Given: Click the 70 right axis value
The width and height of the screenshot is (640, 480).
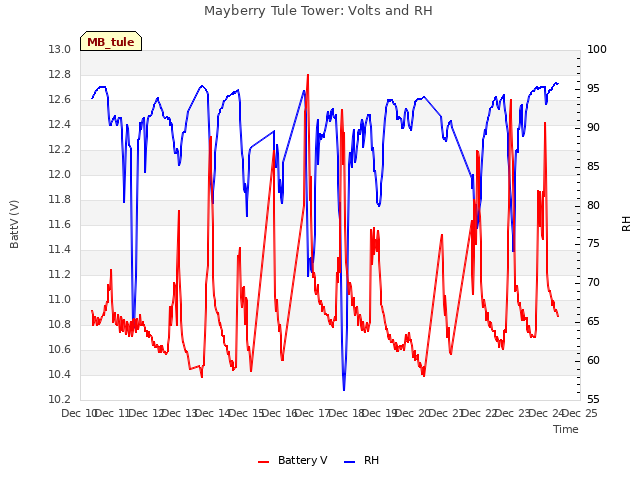Looking at the screenshot, I should tap(593, 282).
